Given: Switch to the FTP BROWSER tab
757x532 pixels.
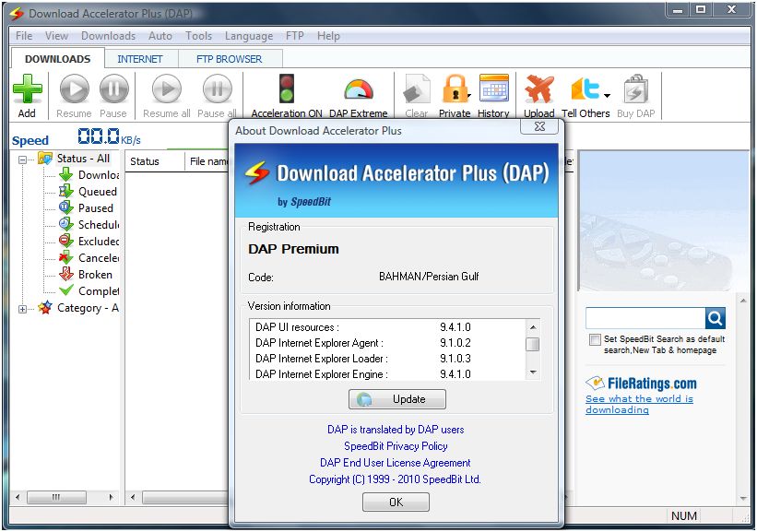Looking at the screenshot, I should (230, 59).
